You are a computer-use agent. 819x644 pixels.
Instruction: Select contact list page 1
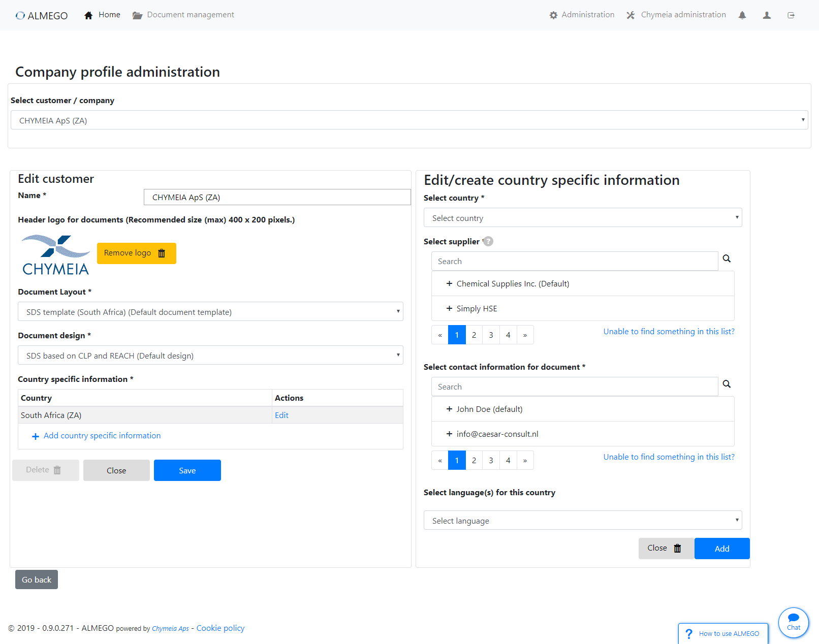pos(457,460)
